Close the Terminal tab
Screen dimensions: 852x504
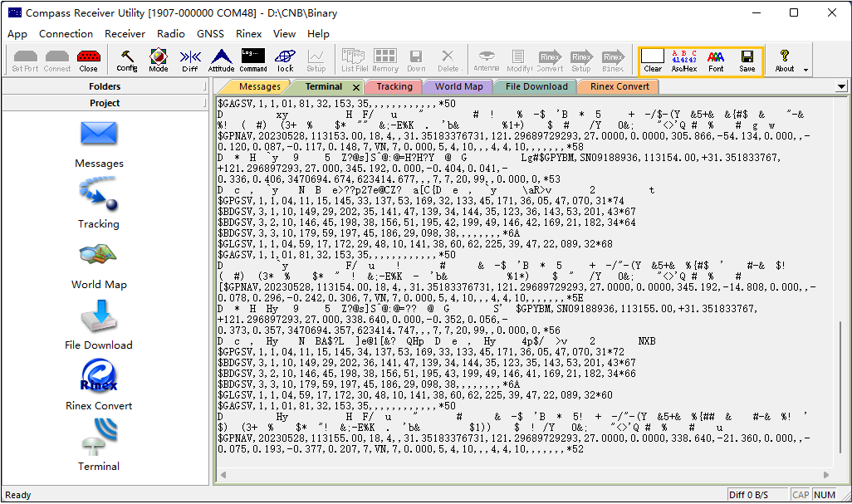356,87
